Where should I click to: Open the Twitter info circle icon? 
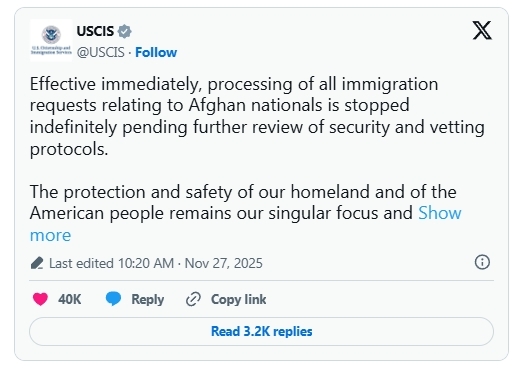482,262
